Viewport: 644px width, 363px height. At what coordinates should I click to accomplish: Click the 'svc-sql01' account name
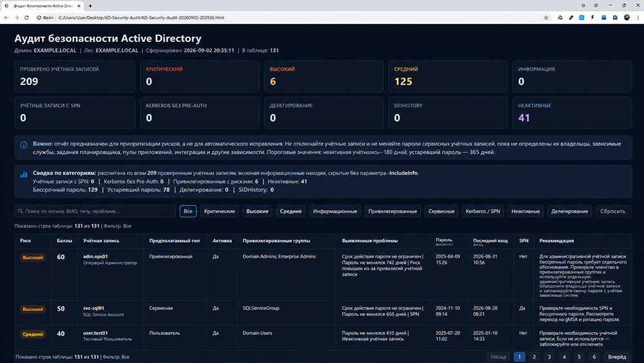(93, 308)
